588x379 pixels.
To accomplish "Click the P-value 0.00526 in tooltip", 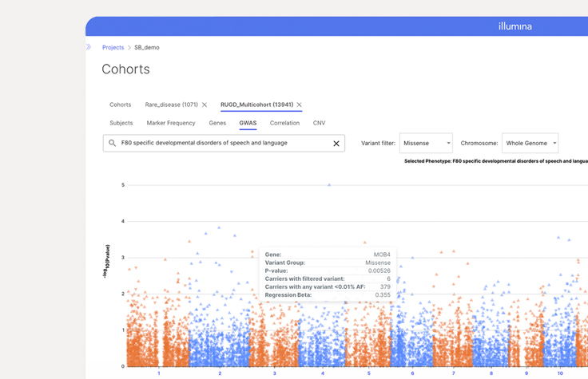I will (379, 270).
